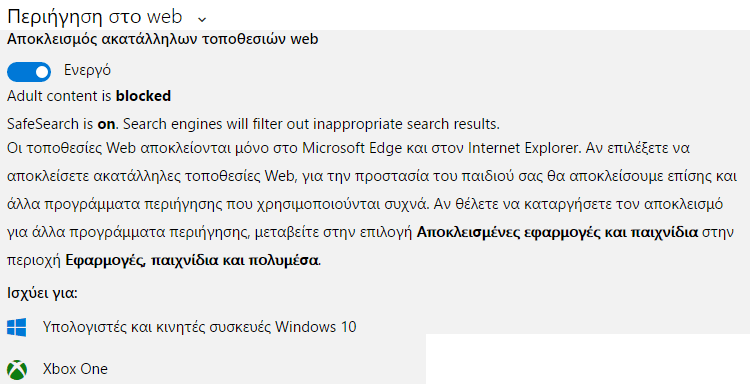Turn off the inappropriate websites blocking switch
The width and height of the screenshot is (750, 384).
(x=29, y=72)
